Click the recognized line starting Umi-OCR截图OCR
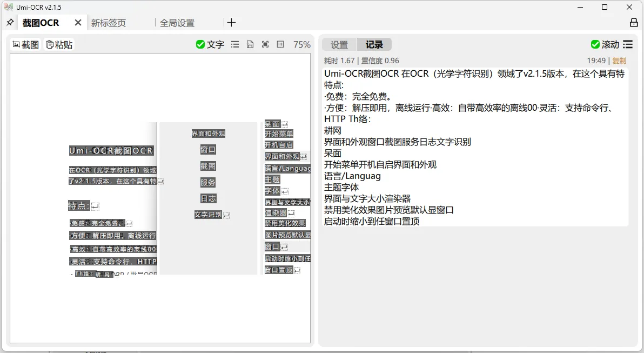The height and width of the screenshot is (353, 644). pos(474,74)
